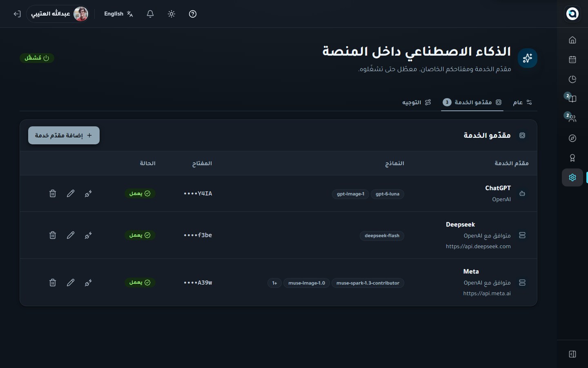Image resolution: width=588 pixels, height=368 pixels.
Task: Test the ChatGPT connection plug icon
Action: 88,193
